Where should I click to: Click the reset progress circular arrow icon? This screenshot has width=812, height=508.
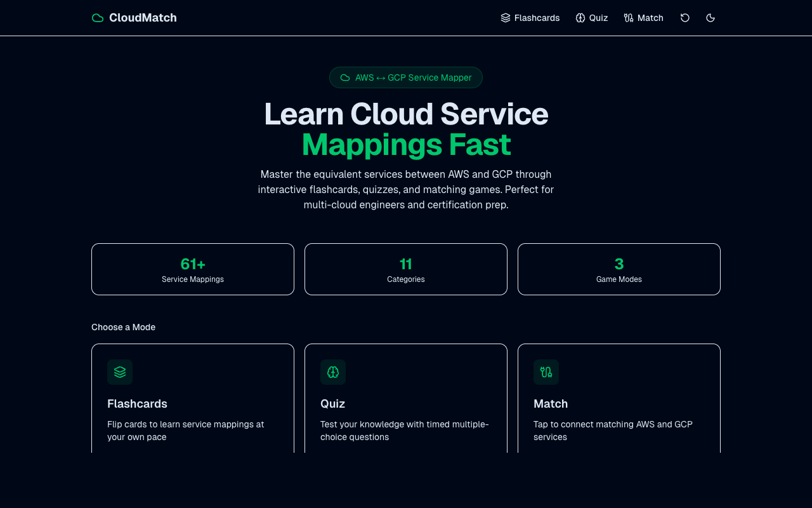(685, 18)
